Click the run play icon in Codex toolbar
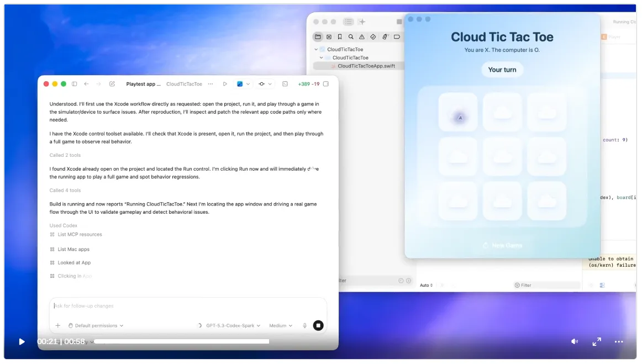This screenshot has height=364, width=642. [225, 84]
